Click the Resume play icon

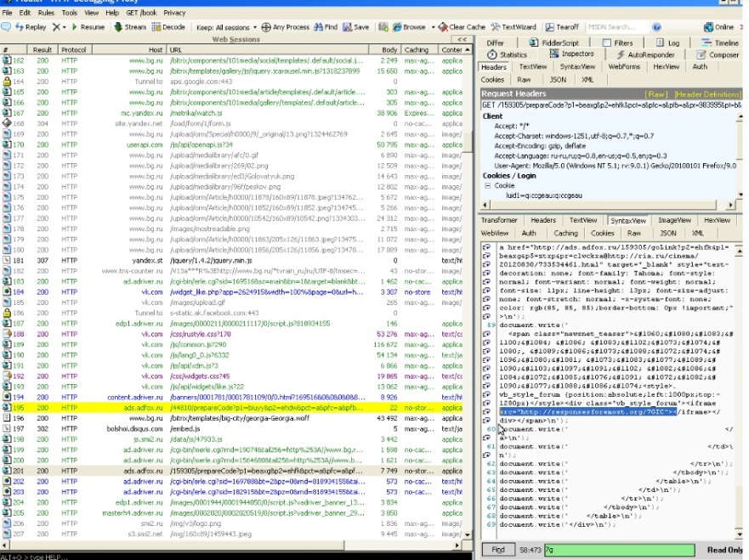pyautogui.click(x=75, y=27)
